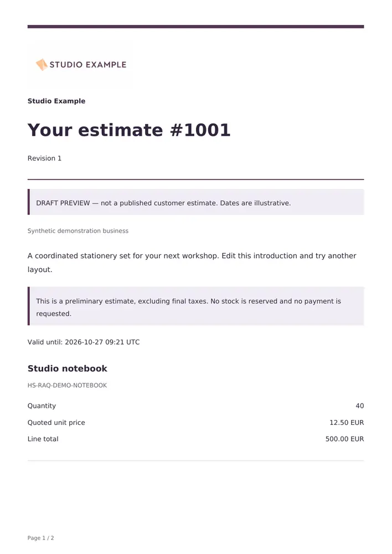Click the Quantity label

click(x=42, y=406)
